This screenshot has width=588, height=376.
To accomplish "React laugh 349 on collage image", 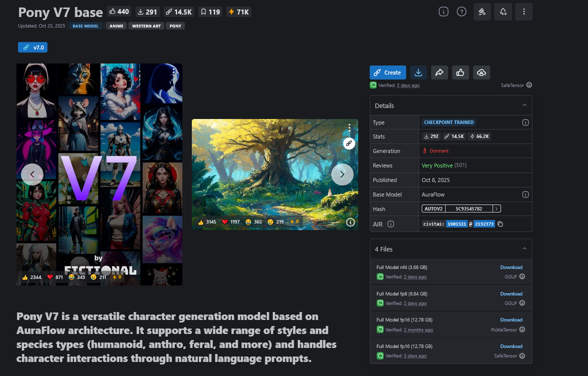I will tap(77, 277).
